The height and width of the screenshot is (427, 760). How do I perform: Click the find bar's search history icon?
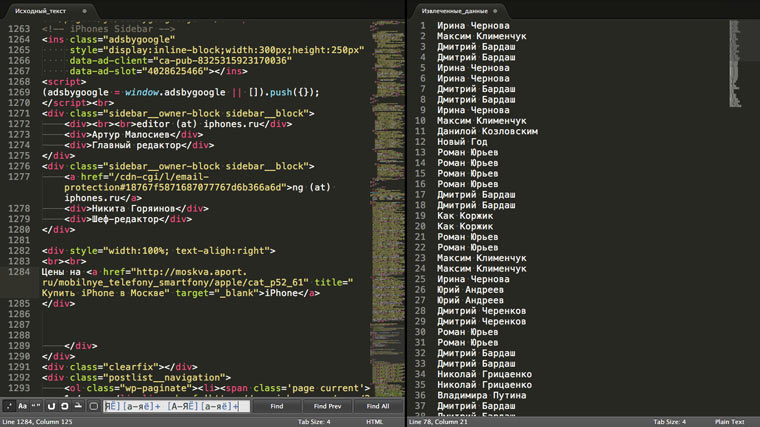tap(93, 406)
